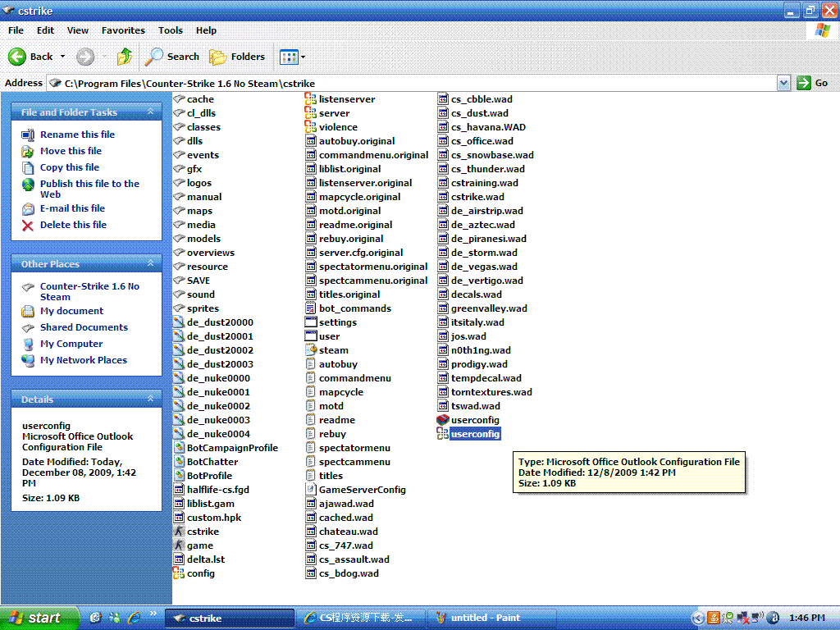
Task: Collapse the File and Folder Tasks panel
Action: tap(150, 112)
